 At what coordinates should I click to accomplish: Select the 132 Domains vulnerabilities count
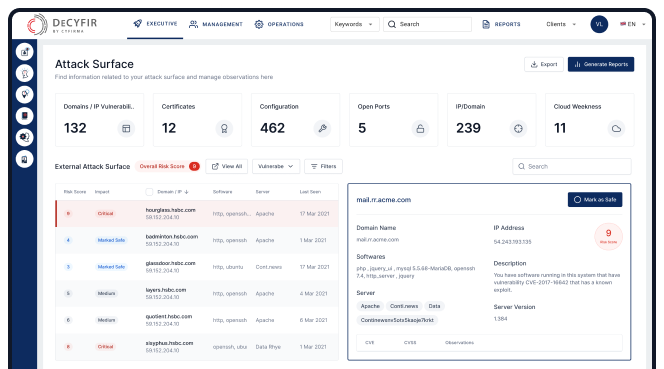coord(75,128)
